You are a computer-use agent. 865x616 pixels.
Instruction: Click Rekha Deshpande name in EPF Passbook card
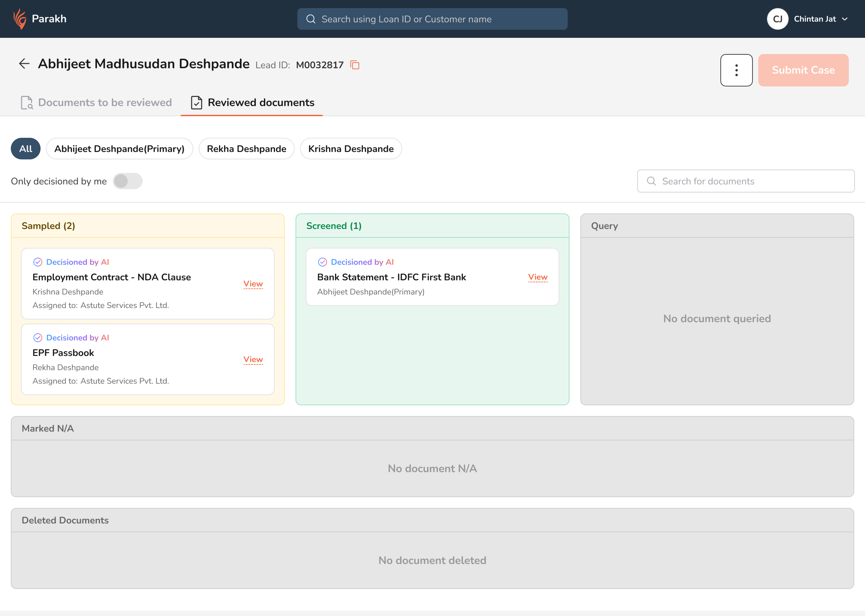(x=65, y=367)
